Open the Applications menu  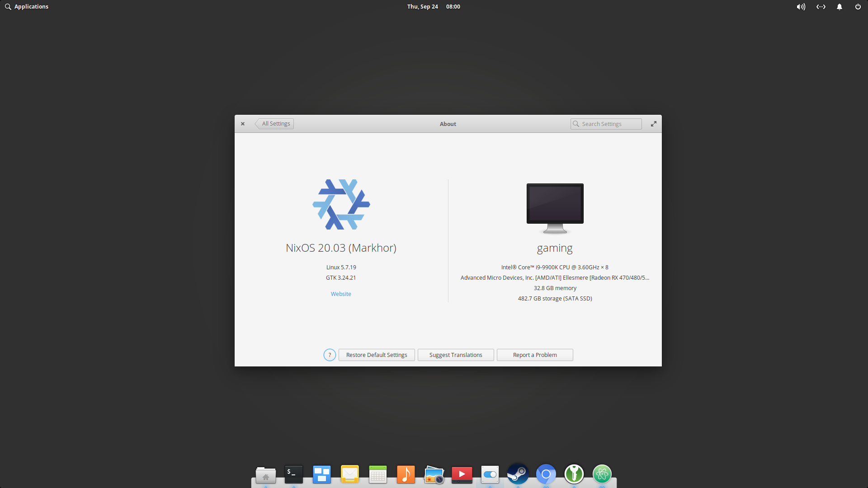click(27, 7)
